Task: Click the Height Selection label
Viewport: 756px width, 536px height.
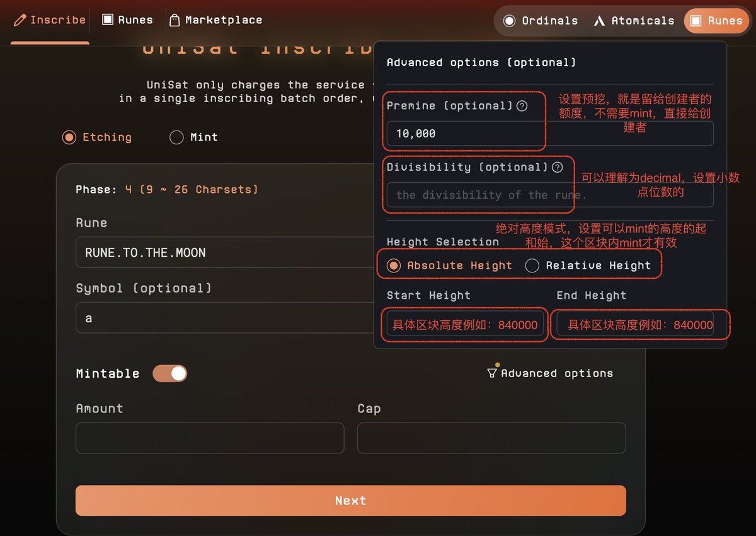Action: tap(443, 242)
